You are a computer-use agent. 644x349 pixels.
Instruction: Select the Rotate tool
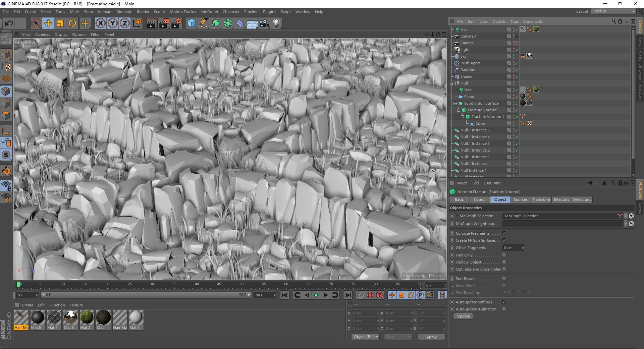click(72, 23)
